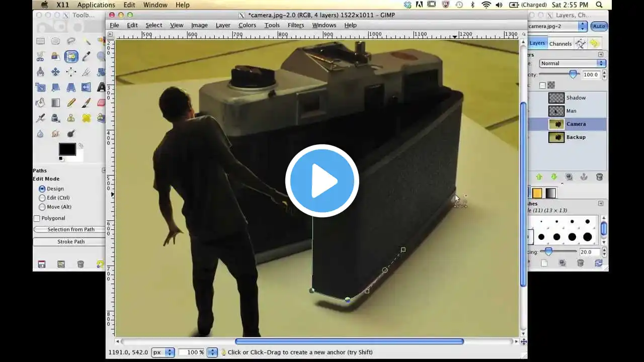Activate the Flip tool
The image size is (644, 362).
pyautogui.click(x=87, y=87)
